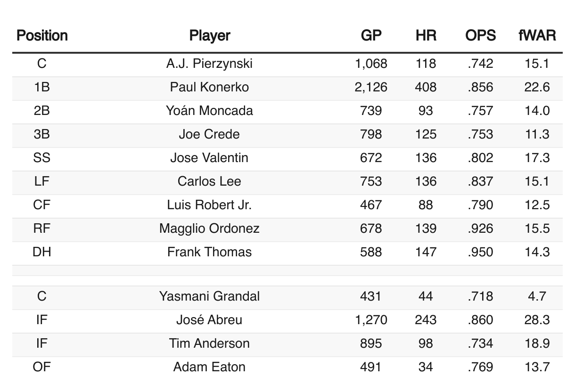The height and width of the screenshot is (392, 575).
Task: Click the HR column header
Action: tap(426, 35)
